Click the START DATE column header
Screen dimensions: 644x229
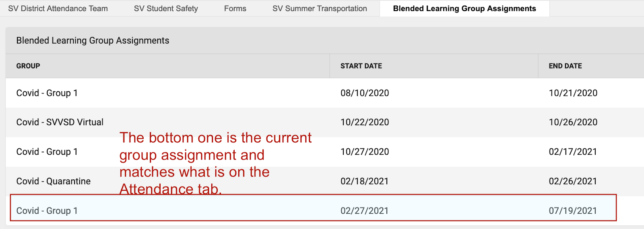(x=361, y=66)
